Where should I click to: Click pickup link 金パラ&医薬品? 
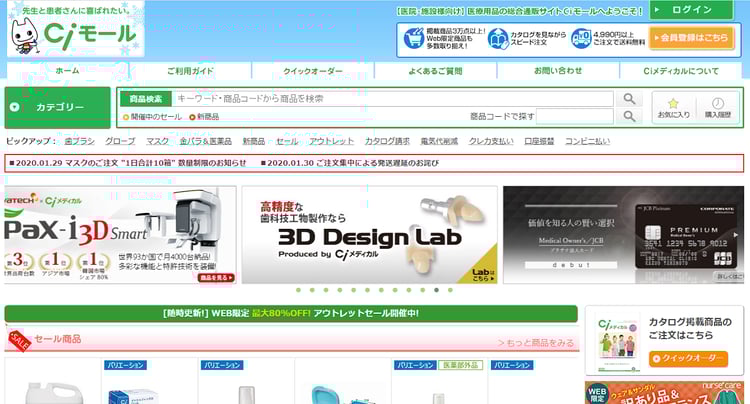point(206,141)
